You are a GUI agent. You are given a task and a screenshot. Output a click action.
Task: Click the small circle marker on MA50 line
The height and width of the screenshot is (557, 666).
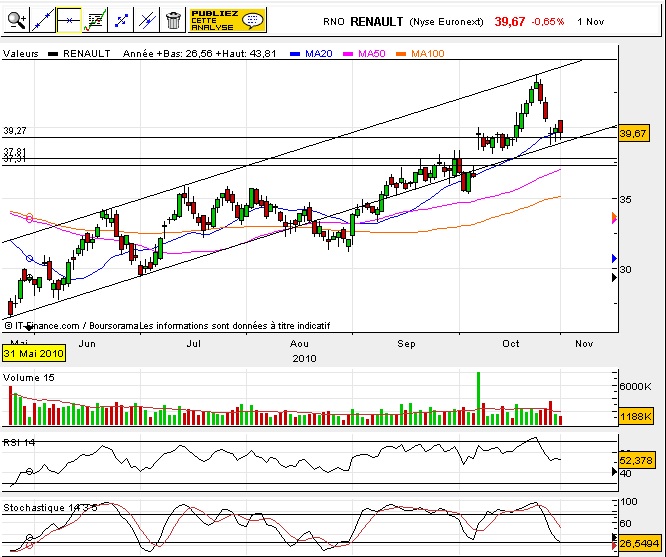29,218
